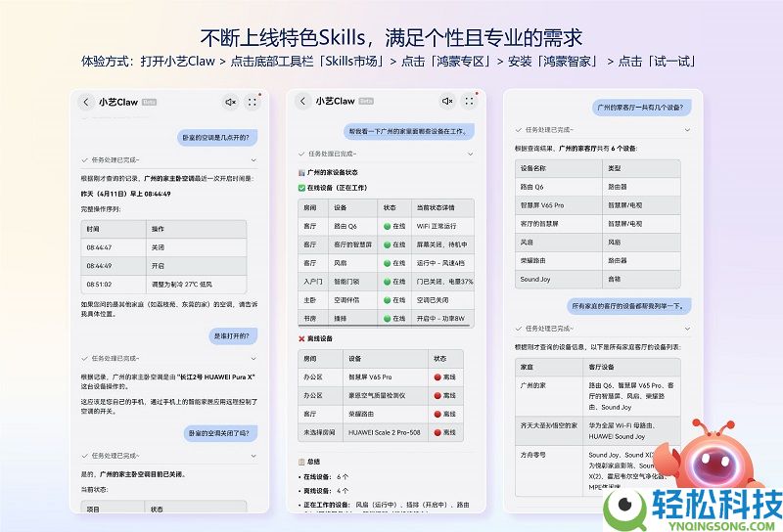Click the red offline dot in the 家居空气质量检测仪 row
The width and height of the screenshot is (783, 532).
click(438, 396)
